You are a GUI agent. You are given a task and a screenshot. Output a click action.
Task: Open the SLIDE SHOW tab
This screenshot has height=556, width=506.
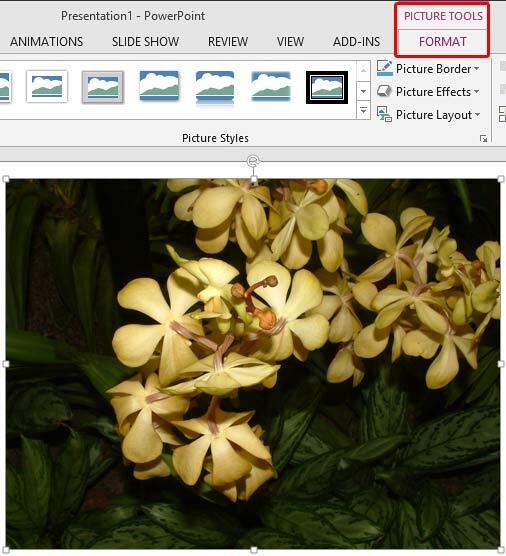145,41
